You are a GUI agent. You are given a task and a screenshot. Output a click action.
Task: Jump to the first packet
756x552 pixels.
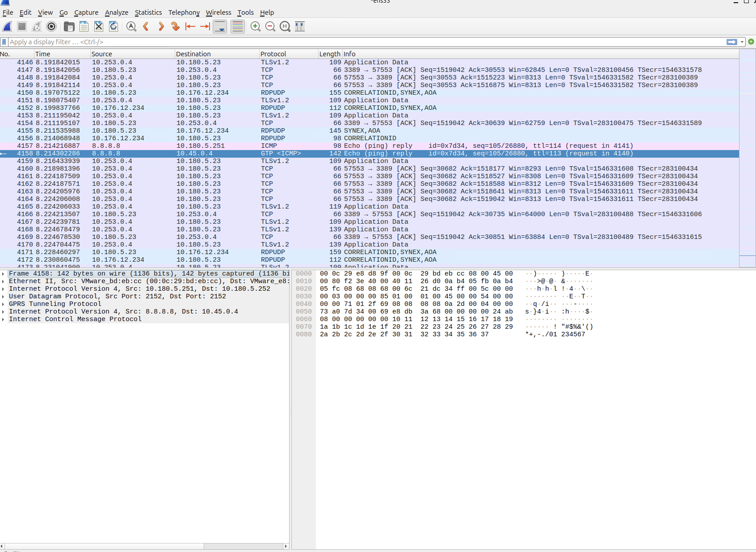click(190, 27)
